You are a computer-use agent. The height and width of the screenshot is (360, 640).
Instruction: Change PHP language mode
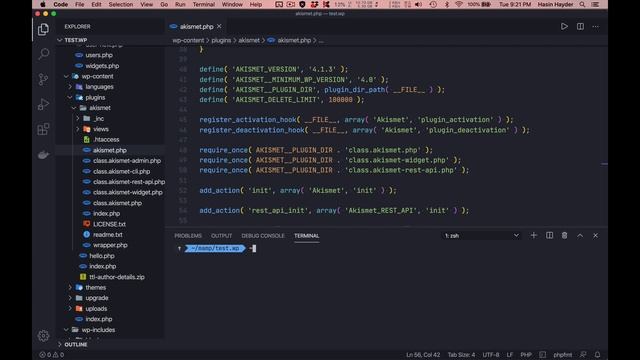coord(526,355)
